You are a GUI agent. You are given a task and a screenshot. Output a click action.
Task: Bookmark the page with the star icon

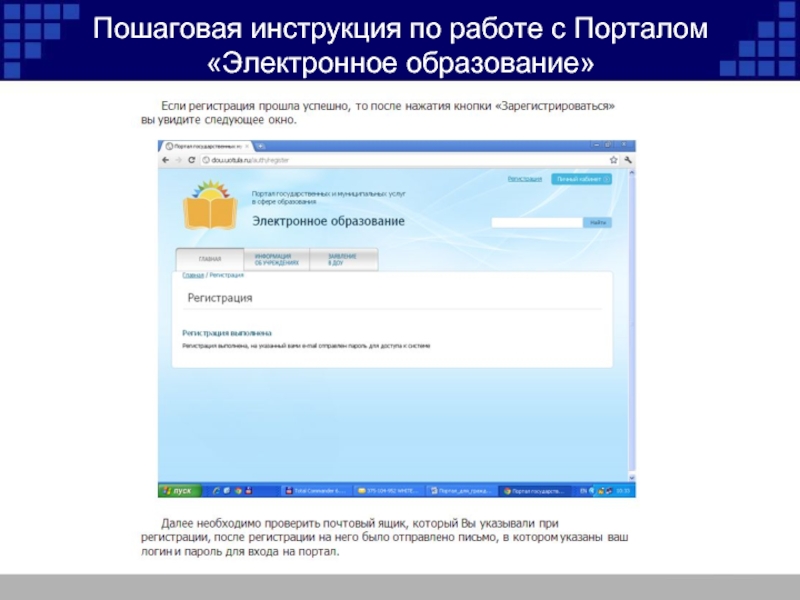tap(614, 160)
